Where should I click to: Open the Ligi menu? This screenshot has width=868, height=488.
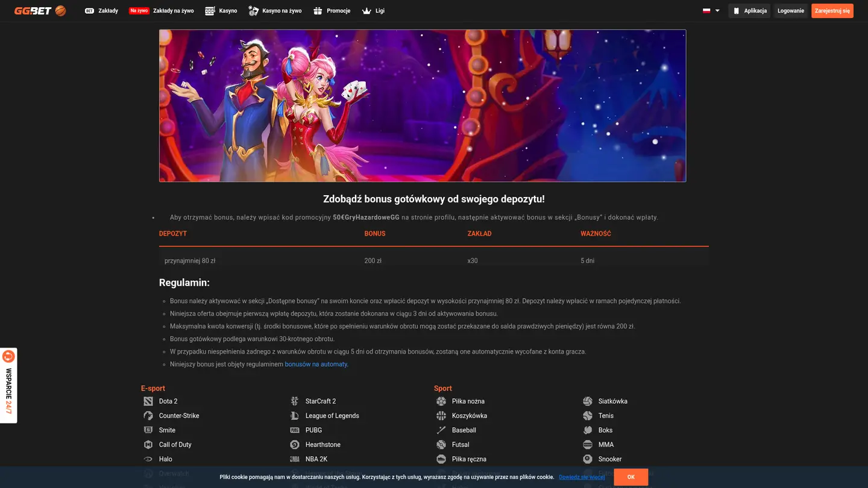click(373, 11)
